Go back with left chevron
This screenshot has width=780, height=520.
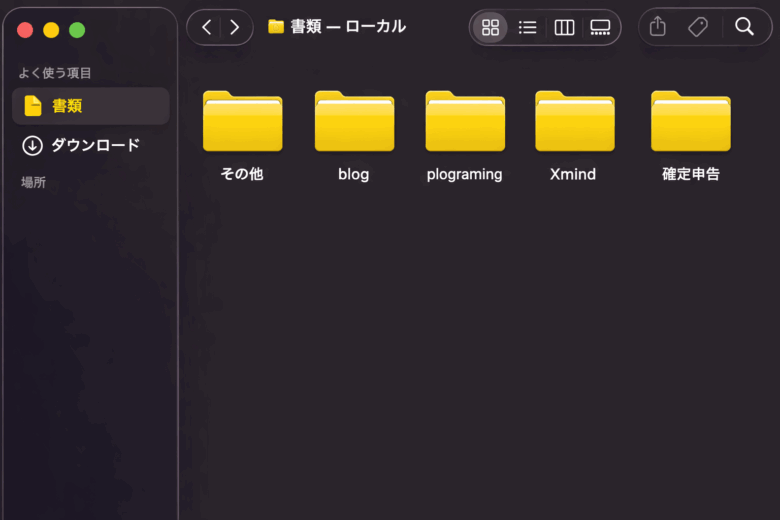coord(206,27)
